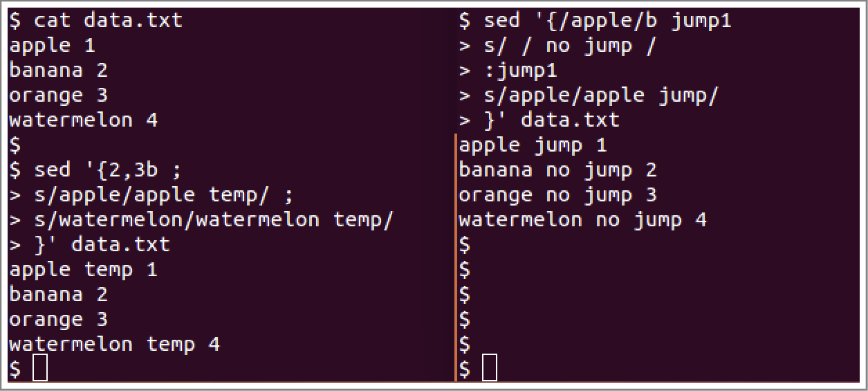Viewport: 868px width, 391px height.
Task: Click the 'banana 2' line under cat output
Action: [59, 71]
